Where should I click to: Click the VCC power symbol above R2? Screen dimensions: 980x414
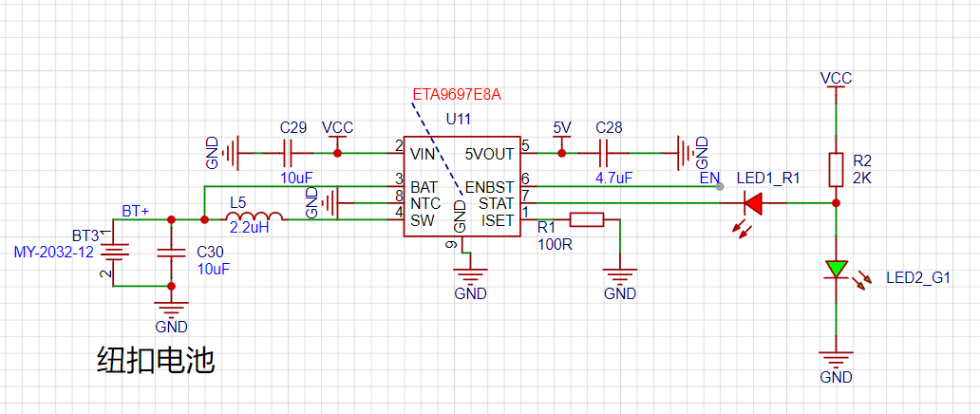tap(836, 80)
